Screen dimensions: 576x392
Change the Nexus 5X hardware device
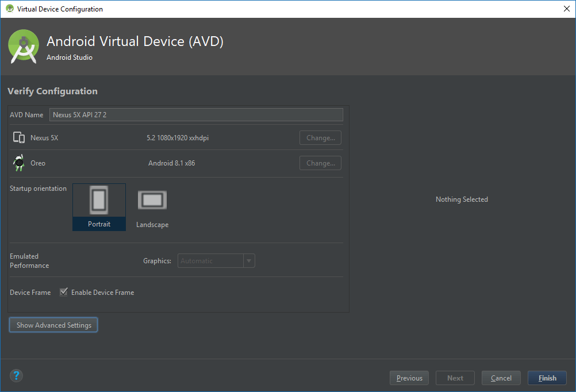[x=320, y=138]
